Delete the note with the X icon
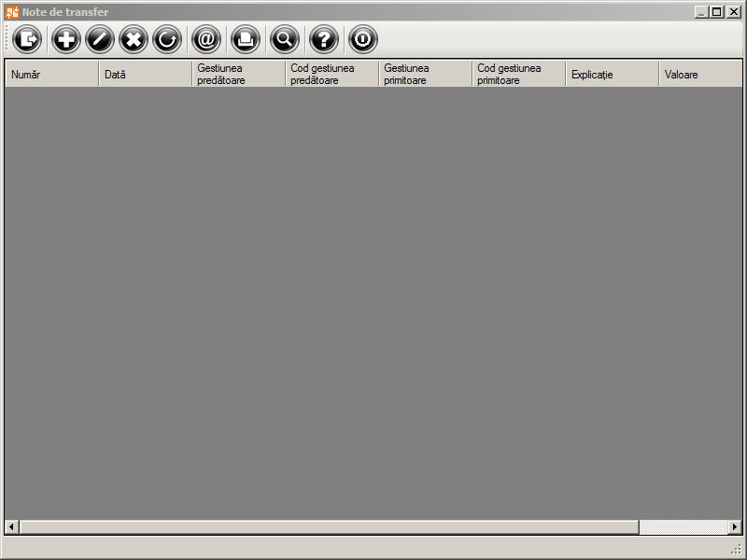The height and width of the screenshot is (560, 747). [134, 39]
